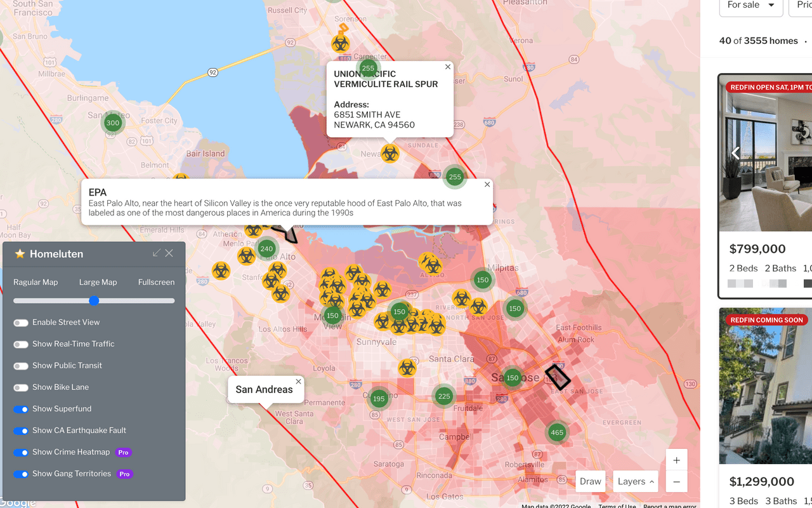Click the $1,299,000 price text

point(762,481)
